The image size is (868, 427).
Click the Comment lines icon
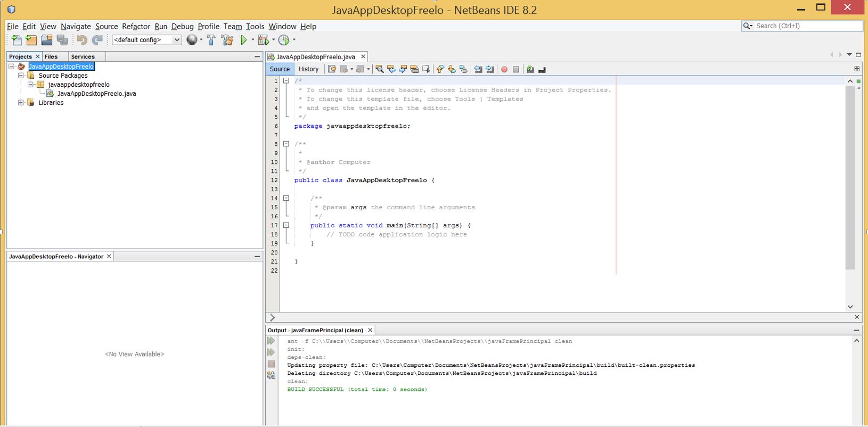(x=530, y=69)
